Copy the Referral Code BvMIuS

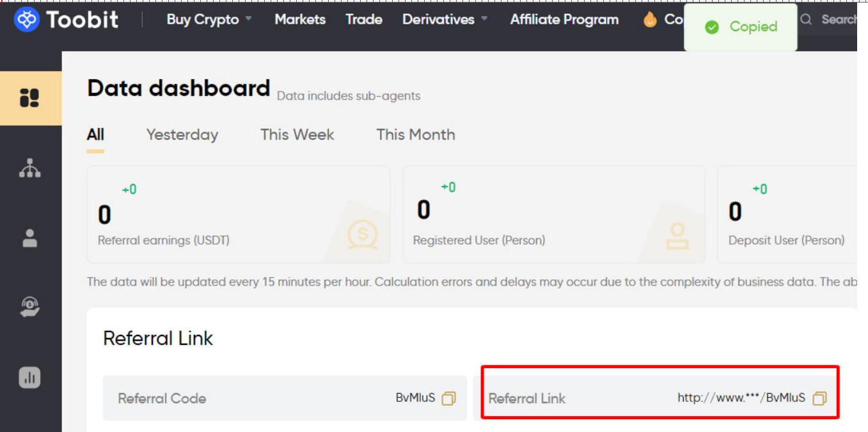(449, 398)
